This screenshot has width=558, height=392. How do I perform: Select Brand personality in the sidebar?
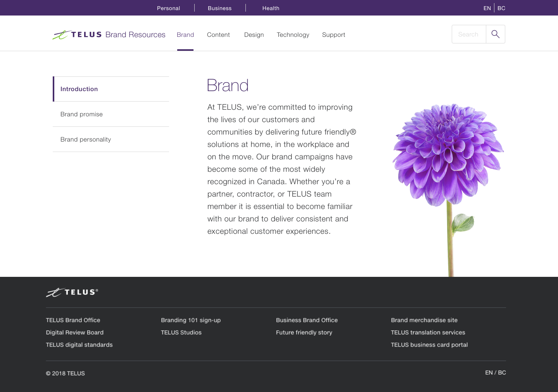pyautogui.click(x=111, y=139)
